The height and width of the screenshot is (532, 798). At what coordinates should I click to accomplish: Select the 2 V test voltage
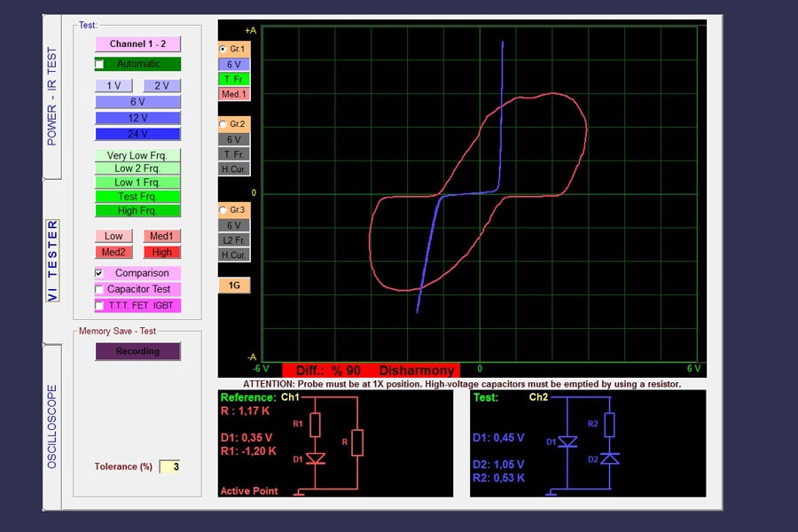click(x=162, y=85)
